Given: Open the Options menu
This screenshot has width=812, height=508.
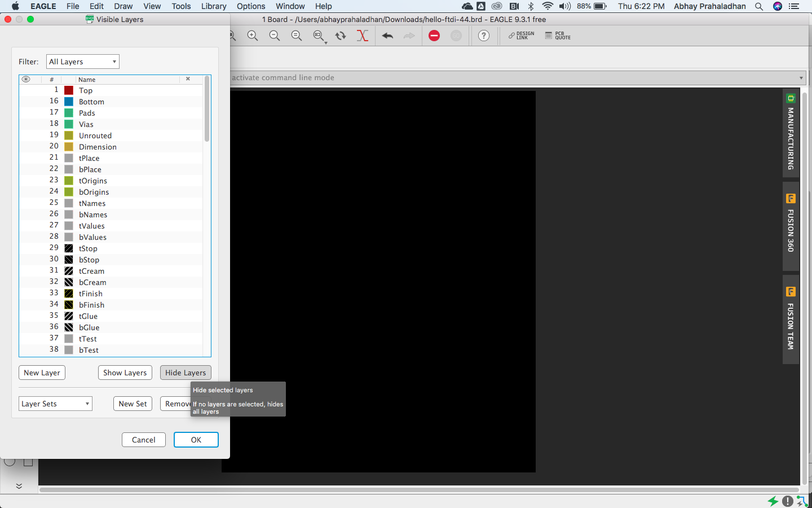Looking at the screenshot, I should [x=251, y=6].
